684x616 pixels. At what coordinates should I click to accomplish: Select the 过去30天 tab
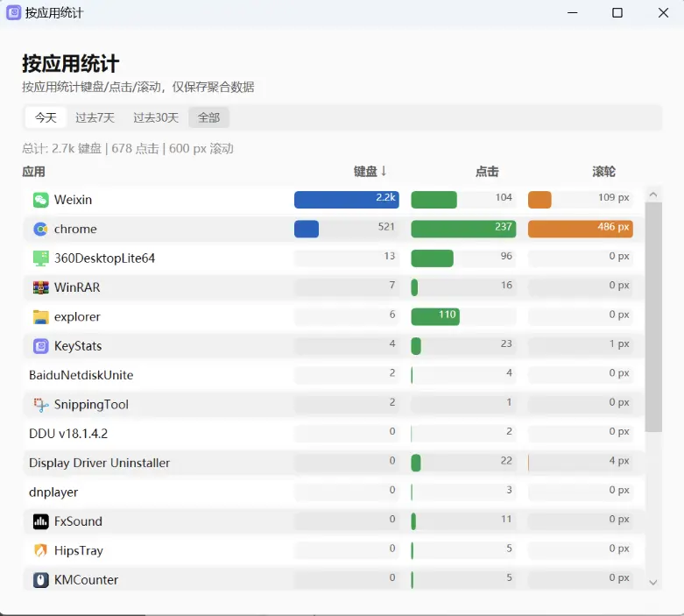click(156, 117)
